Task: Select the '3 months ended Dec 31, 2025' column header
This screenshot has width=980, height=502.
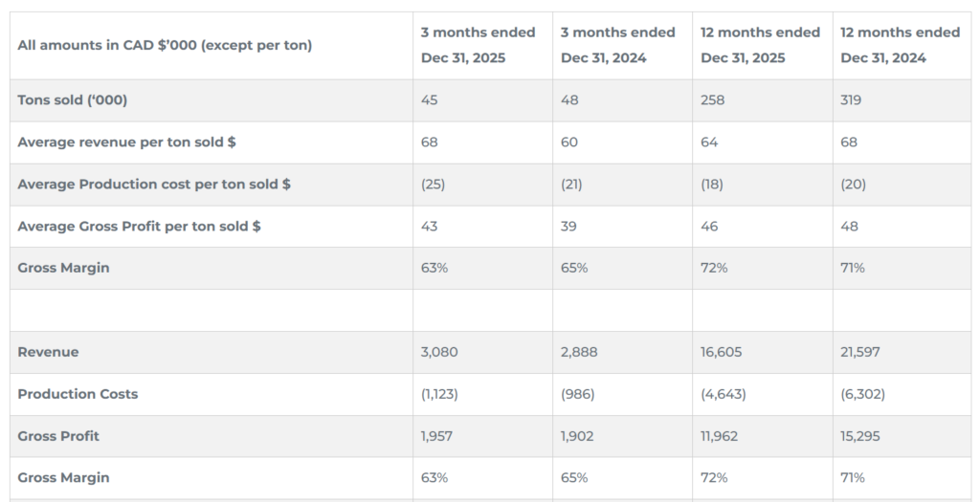Action: [479, 45]
